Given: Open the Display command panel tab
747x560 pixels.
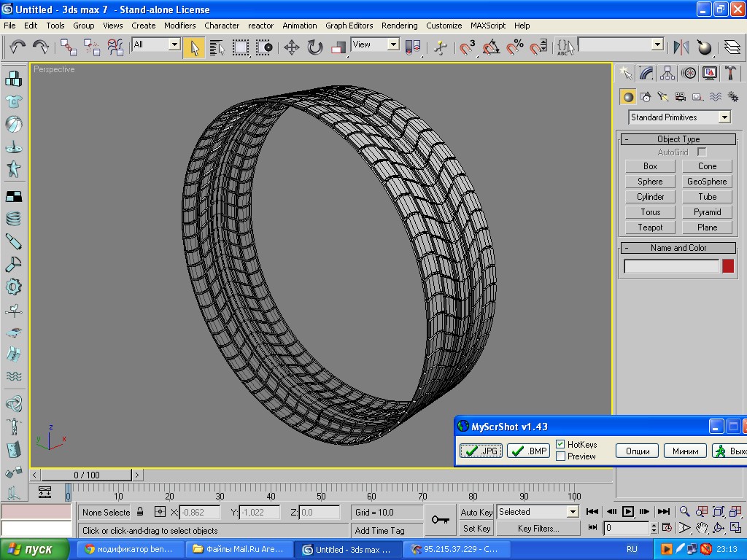Looking at the screenshot, I should tap(710, 73).
